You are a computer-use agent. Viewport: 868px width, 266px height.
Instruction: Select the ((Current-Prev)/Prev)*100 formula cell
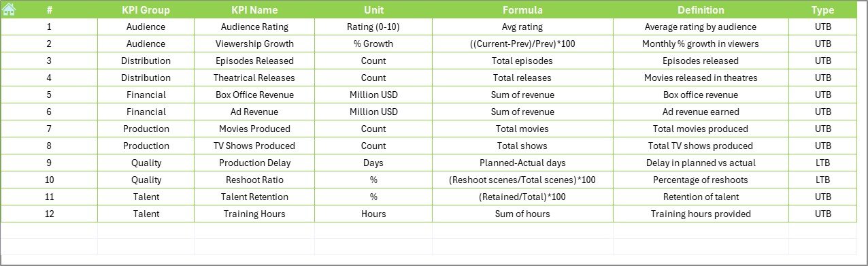point(522,44)
